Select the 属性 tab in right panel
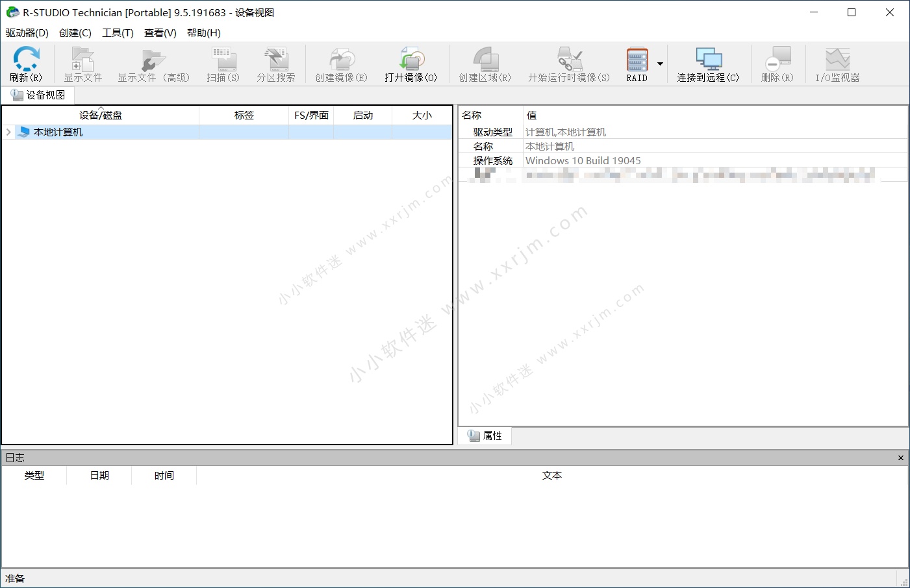 (x=485, y=436)
